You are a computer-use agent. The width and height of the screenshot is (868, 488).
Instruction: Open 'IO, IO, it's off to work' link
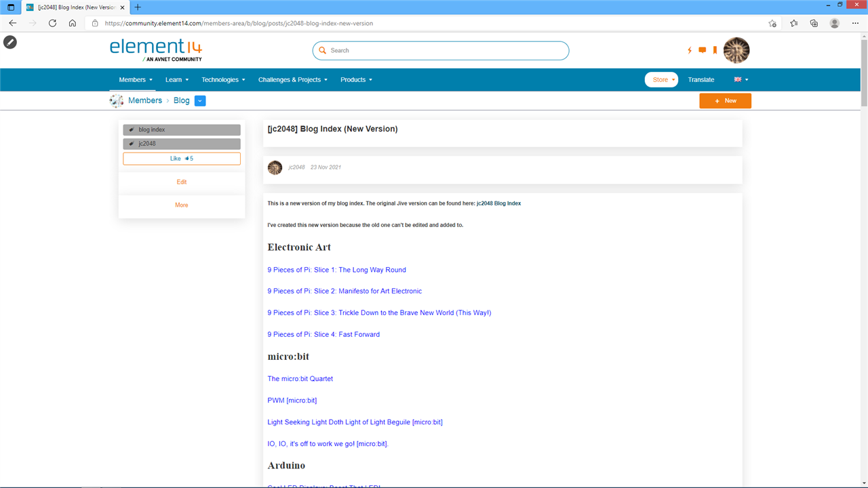click(328, 444)
